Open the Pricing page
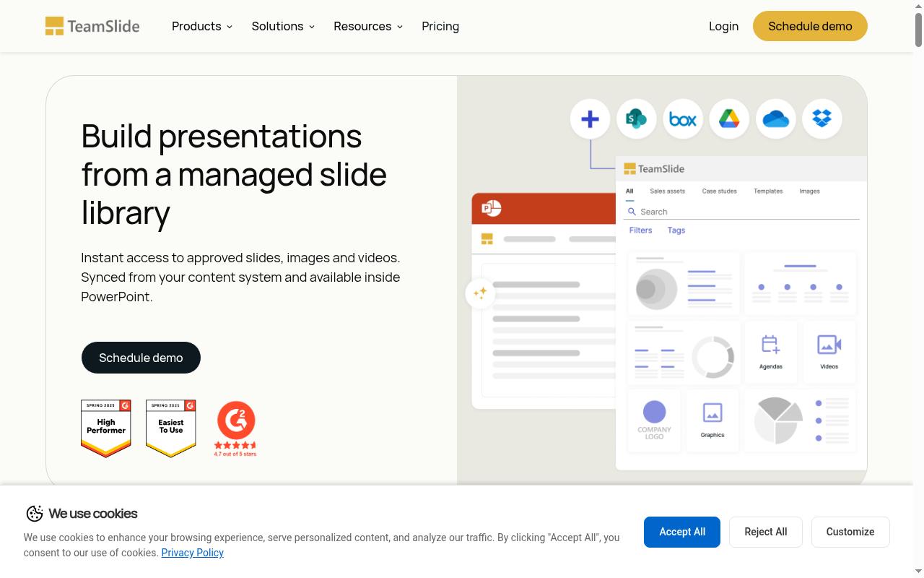The height and width of the screenshot is (578, 924). coord(440,26)
